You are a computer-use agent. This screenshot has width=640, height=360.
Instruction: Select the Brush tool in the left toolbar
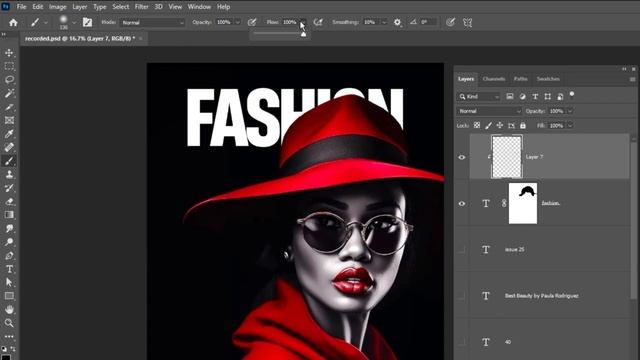[9, 161]
